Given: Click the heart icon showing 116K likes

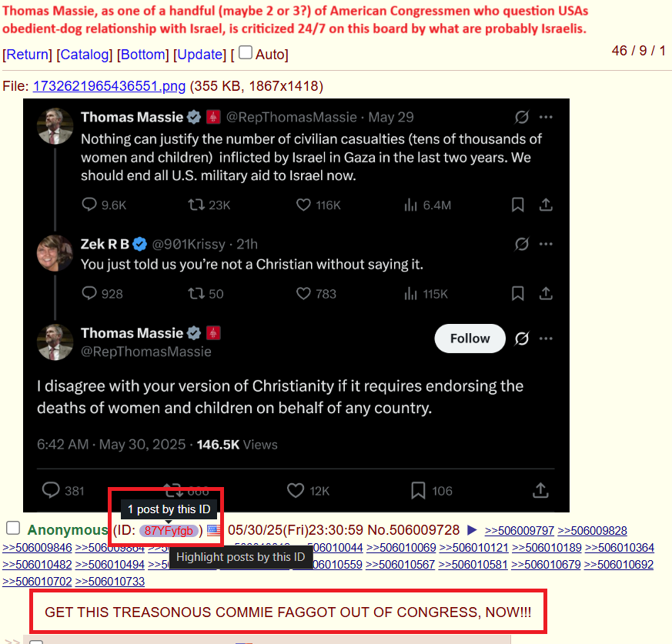Looking at the screenshot, I should [303, 205].
